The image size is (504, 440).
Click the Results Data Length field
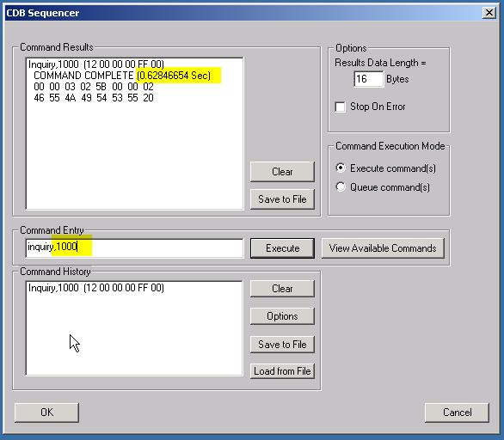369,79
